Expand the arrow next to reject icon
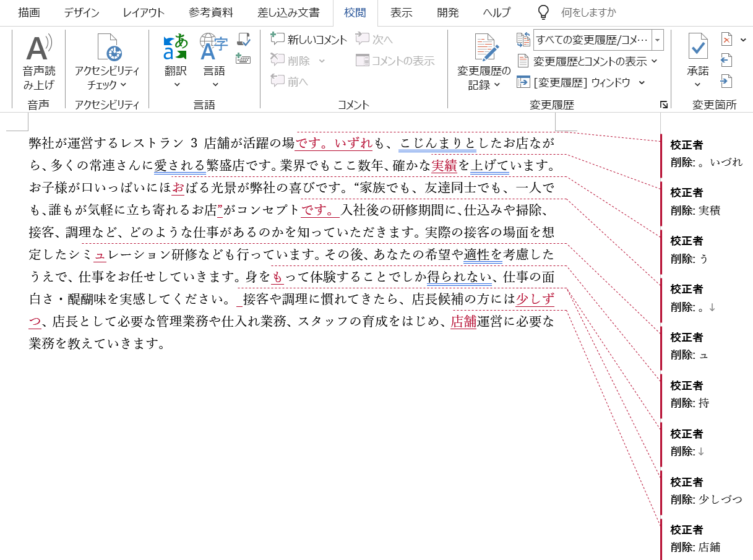The width and height of the screenshot is (753, 560). click(743, 40)
